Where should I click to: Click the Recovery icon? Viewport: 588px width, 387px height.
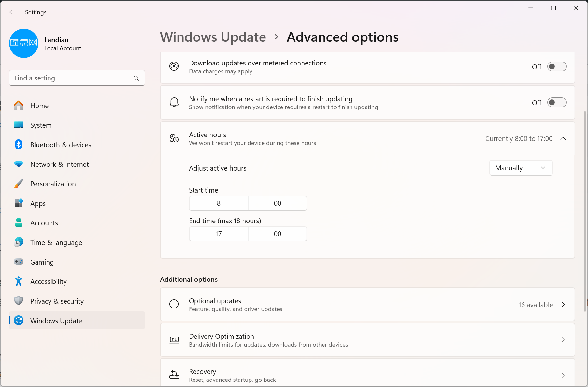pos(174,375)
